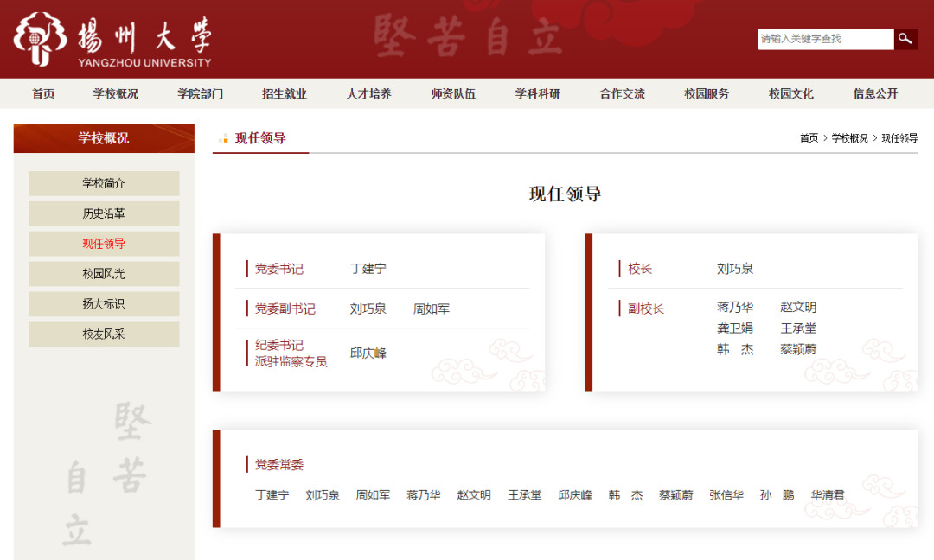
Task: Open the 学科科研 menu item
Action: [538, 93]
